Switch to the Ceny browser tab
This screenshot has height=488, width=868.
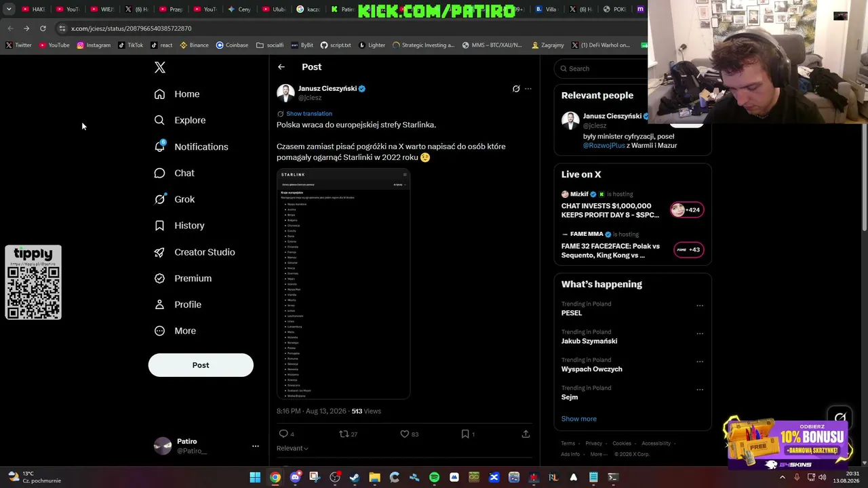point(239,9)
